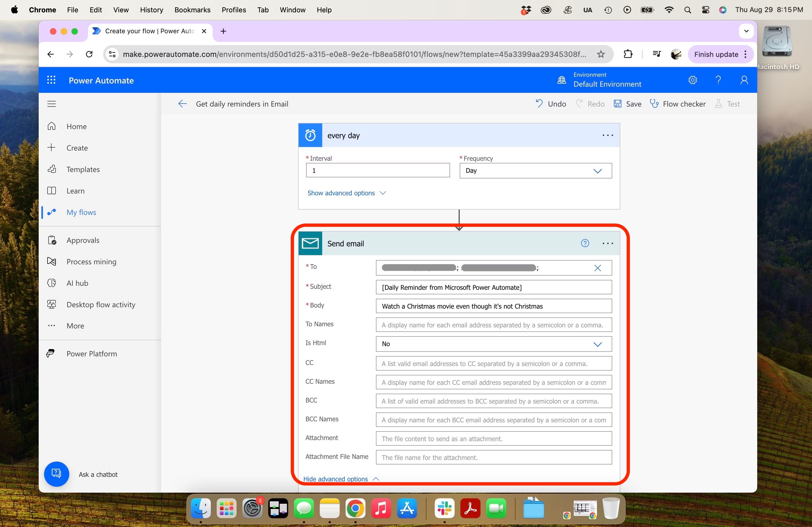Open Control Center in the menu bar
This screenshot has width=812, height=527.
pos(706,10)
